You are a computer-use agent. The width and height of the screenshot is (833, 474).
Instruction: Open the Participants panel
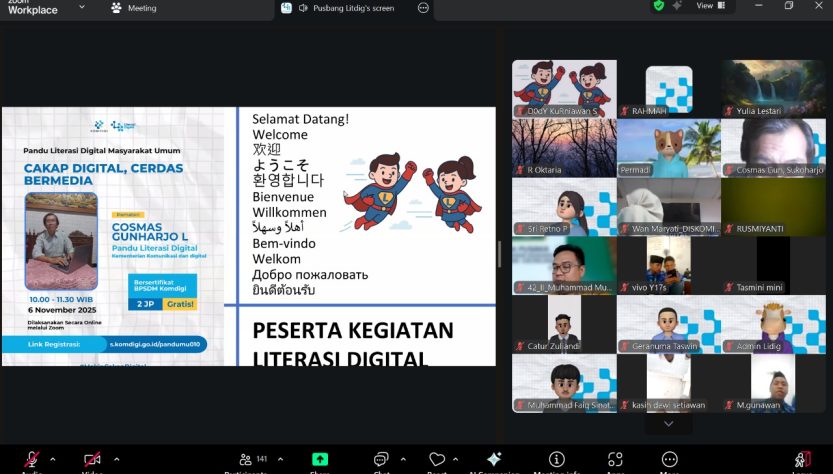pyautogui.click(x=245, y=459)
